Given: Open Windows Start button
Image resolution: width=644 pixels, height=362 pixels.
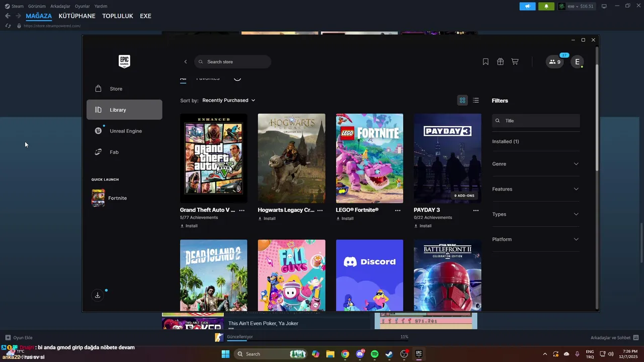Looking at the screenshot, I should pos(225,354).
